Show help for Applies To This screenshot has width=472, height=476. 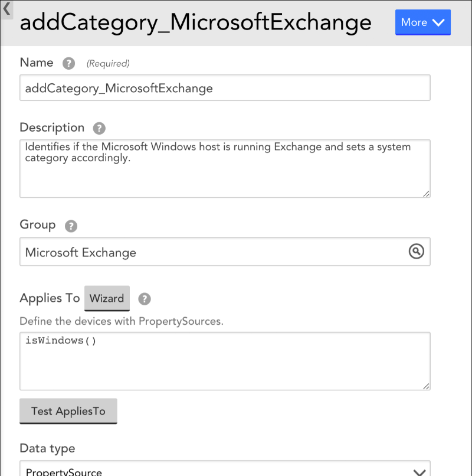145,299
